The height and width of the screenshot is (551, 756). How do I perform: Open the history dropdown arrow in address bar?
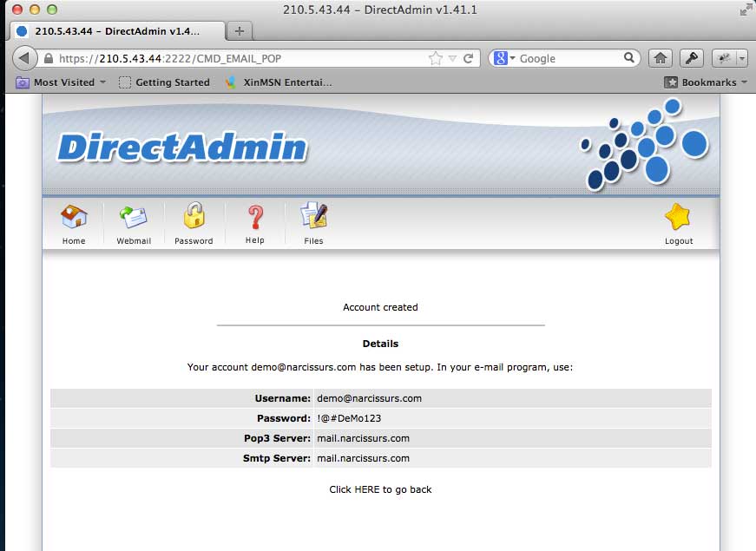(452, 58)
